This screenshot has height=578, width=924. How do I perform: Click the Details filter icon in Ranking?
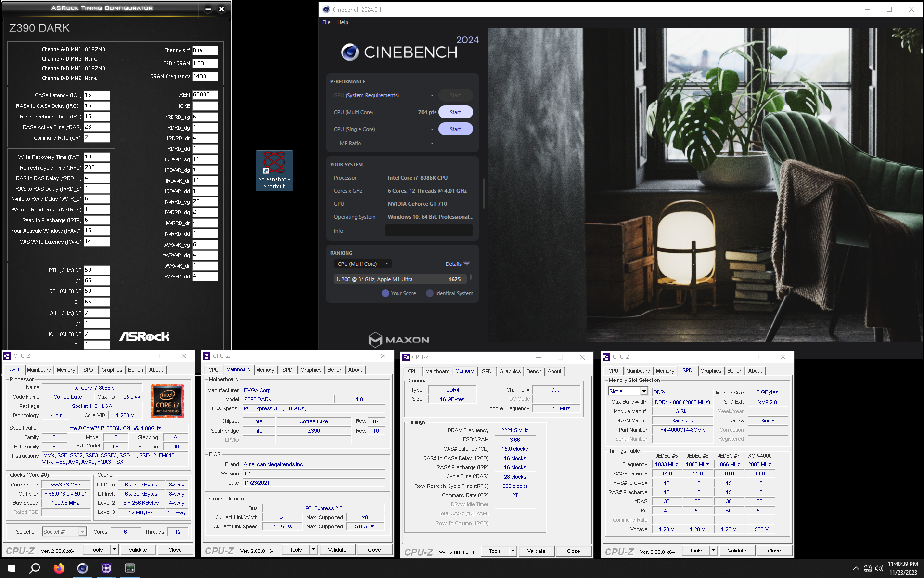[x=467, y=264]
